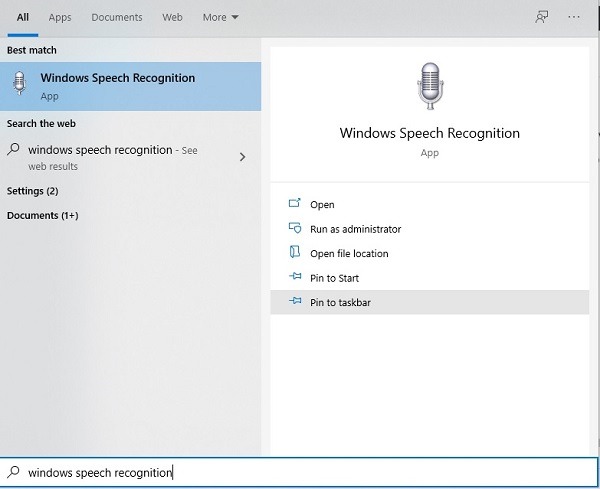
Task: Switch to the Apps tab
Action: pyautogui.click(x=60, y=18)
